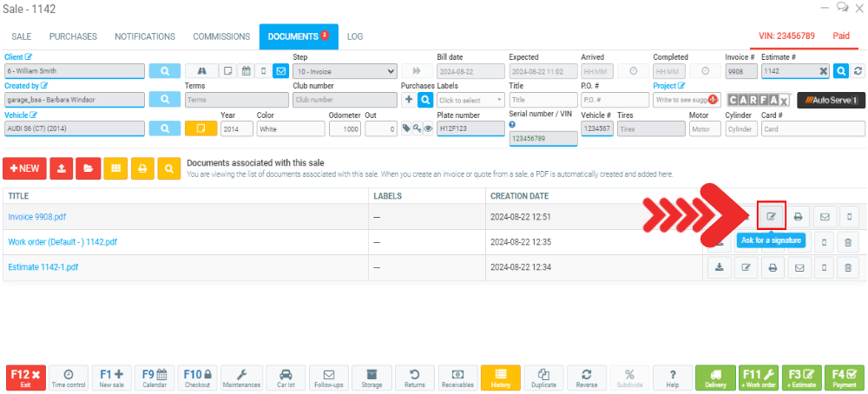
Task: Switch to the Commissions tab
Action: pyautogui.click(x=221, y=36)
